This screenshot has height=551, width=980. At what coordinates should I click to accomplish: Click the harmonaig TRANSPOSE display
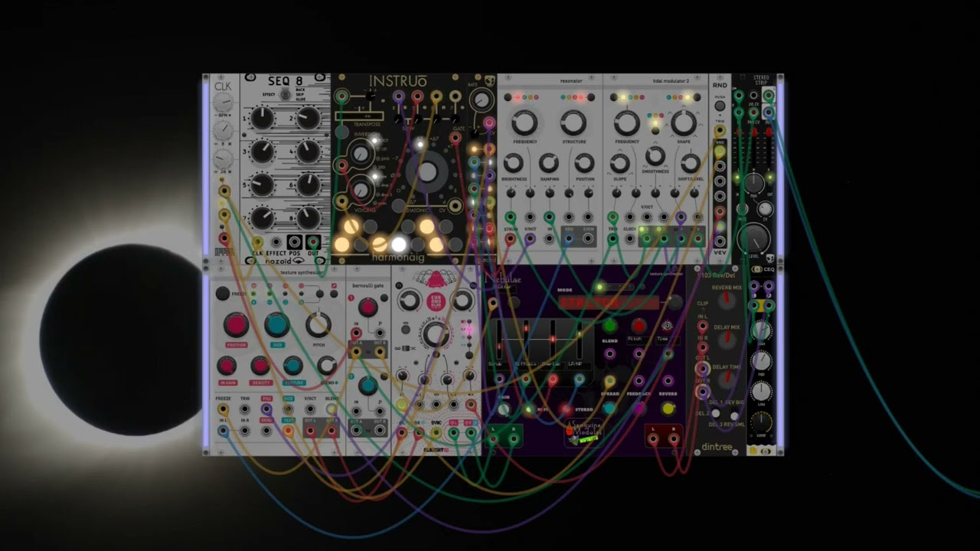(x=359, y=116)
